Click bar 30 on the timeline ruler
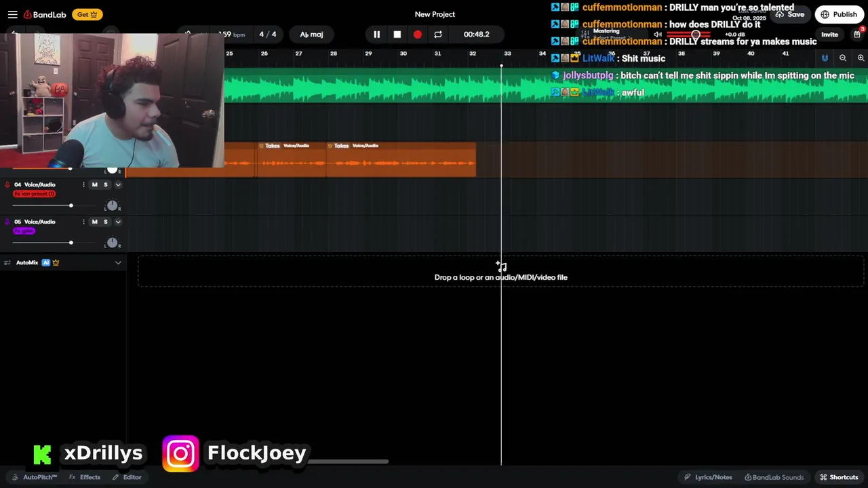The image size is (868, 488). click(403, 54)
